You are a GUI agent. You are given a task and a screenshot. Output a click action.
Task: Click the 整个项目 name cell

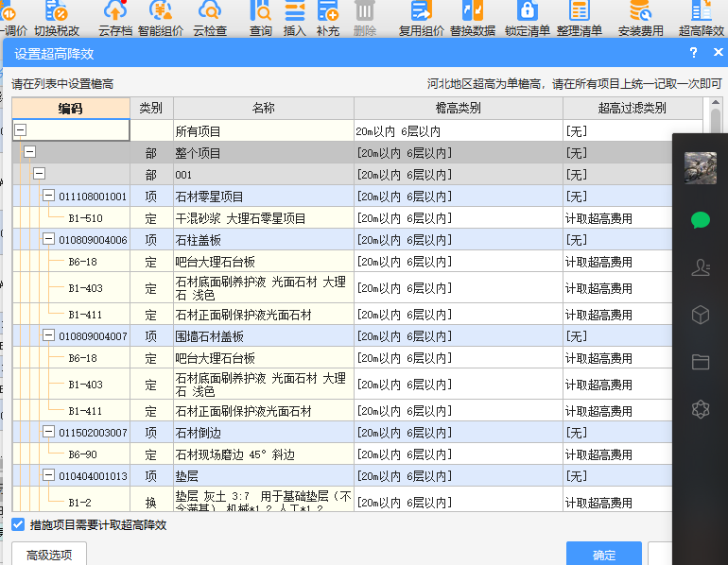point(264,153)
